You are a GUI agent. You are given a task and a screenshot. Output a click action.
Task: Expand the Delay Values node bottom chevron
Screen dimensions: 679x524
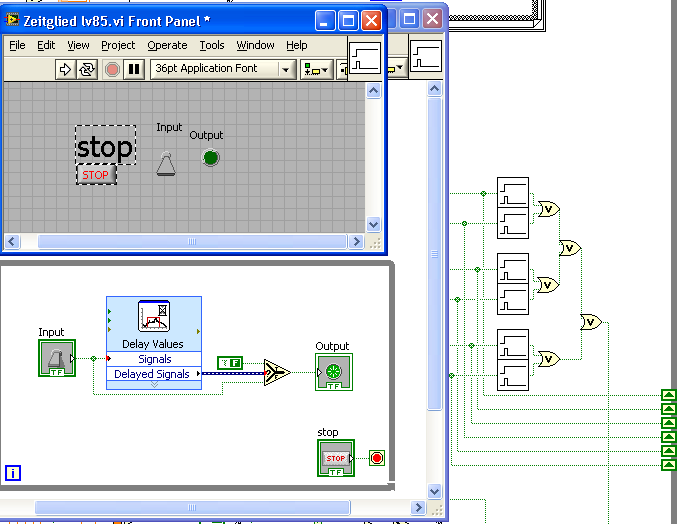[x=154, y=385]
